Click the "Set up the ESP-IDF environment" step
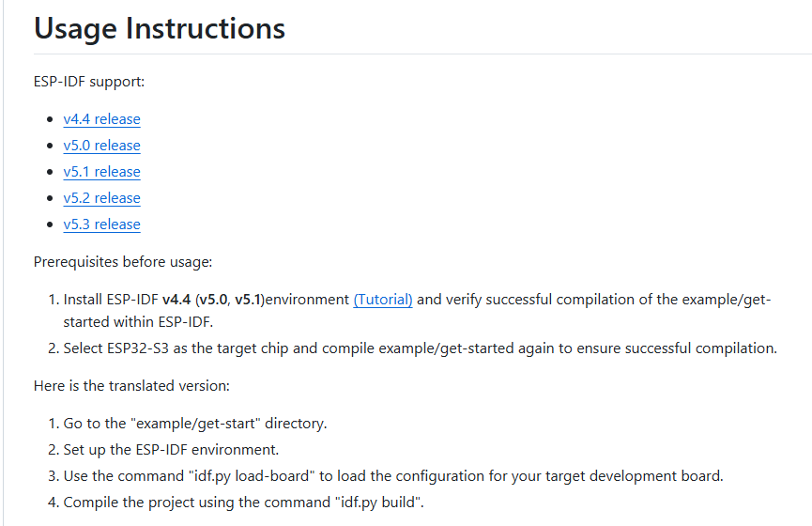Screen dimensions: 812x526 pyautogui.click(x=171, y=450)
